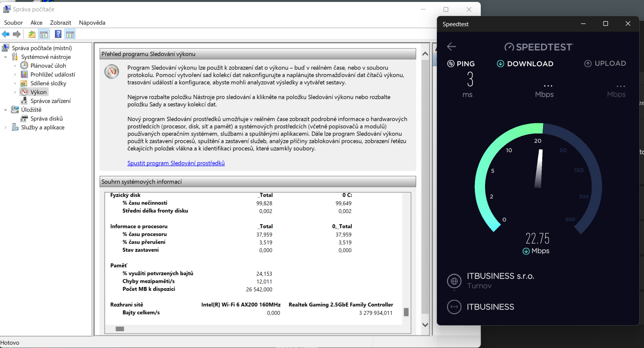Toggle Show/Hide Console Tree toolbar icon
The width and height of the screenshot is (644, 348).
[x=44, y=34]
